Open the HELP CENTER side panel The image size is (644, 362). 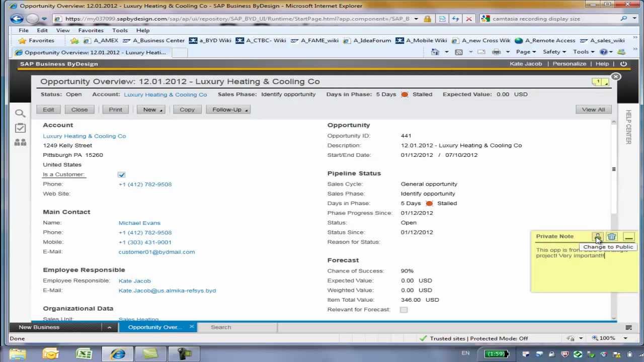point(628,127)
